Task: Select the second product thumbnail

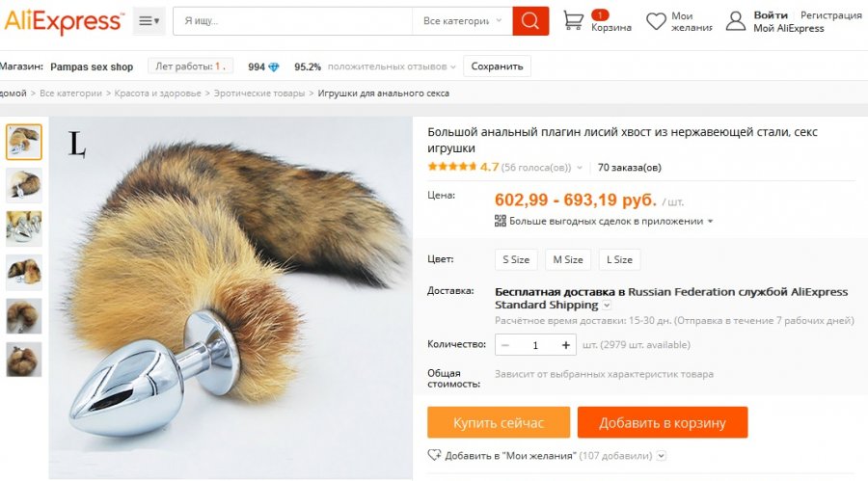Action: (x=24, y=183)
